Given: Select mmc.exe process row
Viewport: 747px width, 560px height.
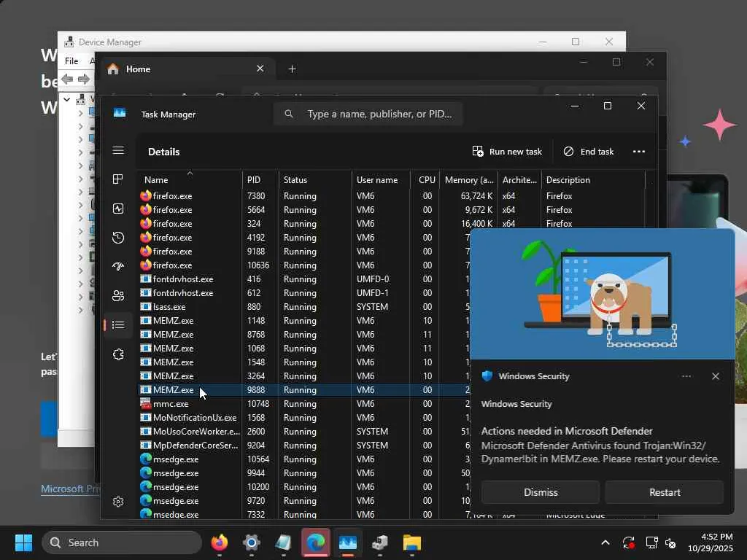Looking at the screenshot, I should coord(304,404).
